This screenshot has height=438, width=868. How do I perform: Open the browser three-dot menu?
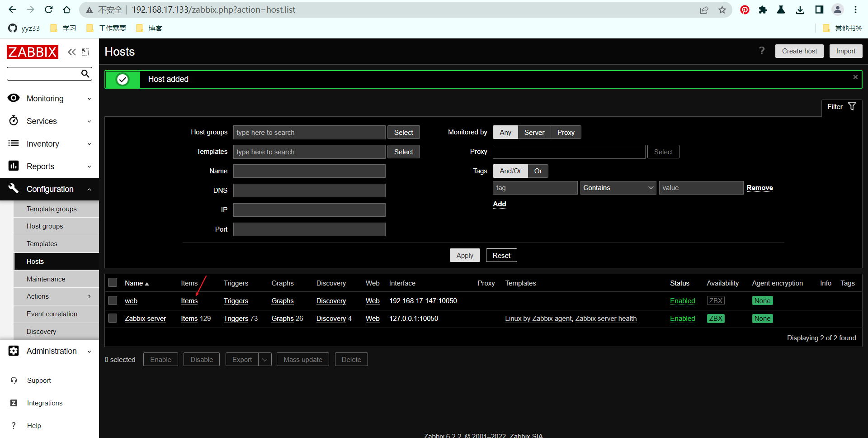(856, 10)
